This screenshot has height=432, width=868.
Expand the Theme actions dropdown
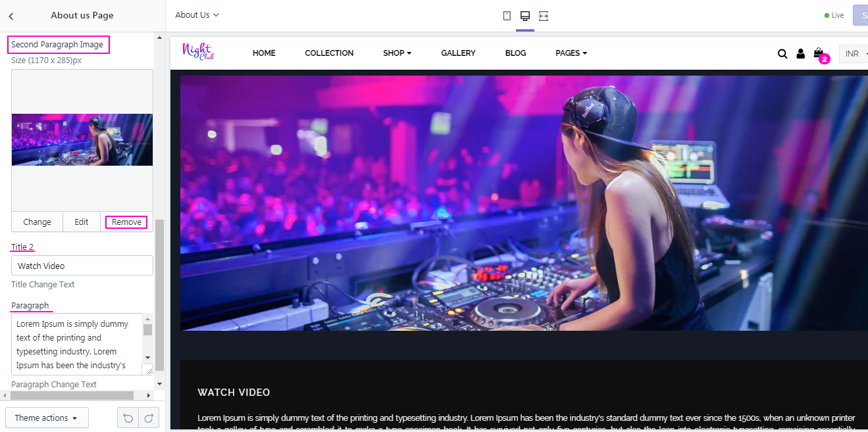point(47,418)
